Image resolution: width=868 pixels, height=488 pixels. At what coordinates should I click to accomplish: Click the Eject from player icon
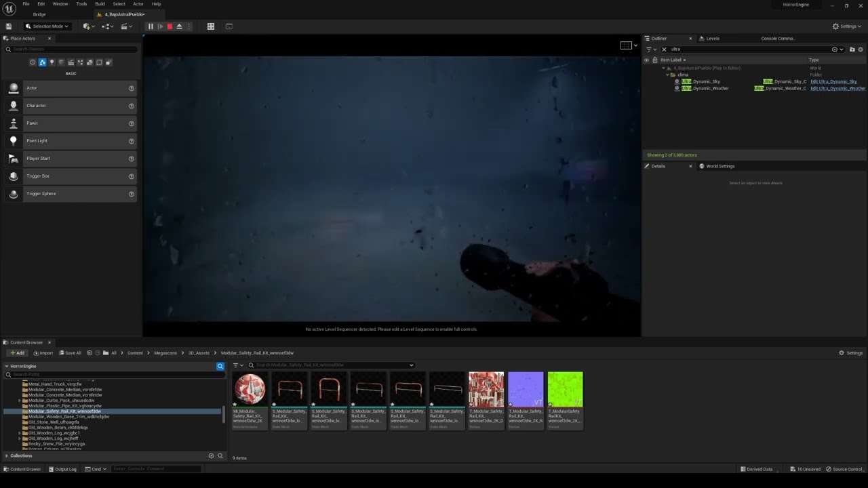pos(179,26)
